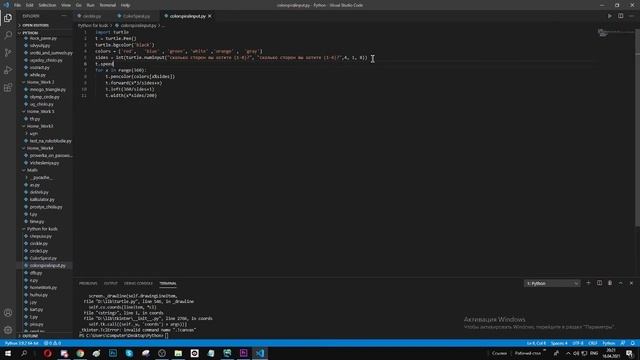Open the Explorer view in activity bar
Screen dimensions: 640x360
(x=8, y=18)
